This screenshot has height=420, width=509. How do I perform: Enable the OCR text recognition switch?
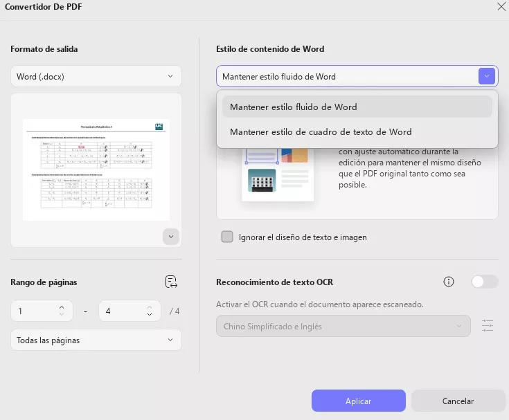point(484,282)
